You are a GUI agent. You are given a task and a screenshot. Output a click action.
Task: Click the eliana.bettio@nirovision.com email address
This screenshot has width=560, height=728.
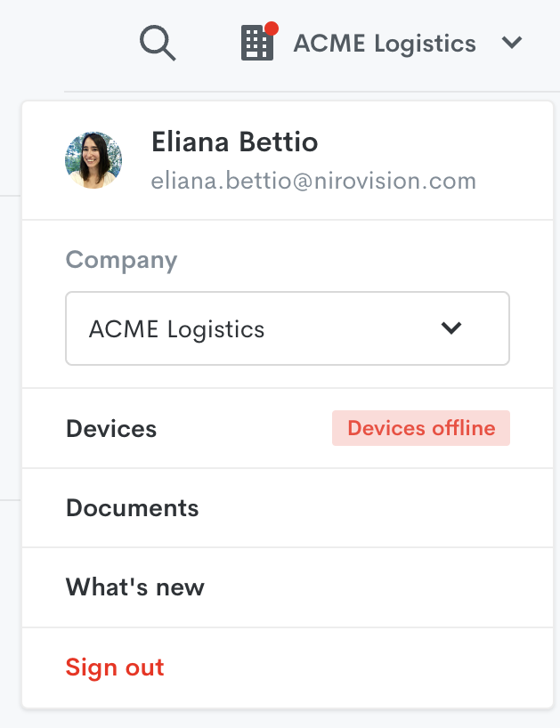click(313, 182)
